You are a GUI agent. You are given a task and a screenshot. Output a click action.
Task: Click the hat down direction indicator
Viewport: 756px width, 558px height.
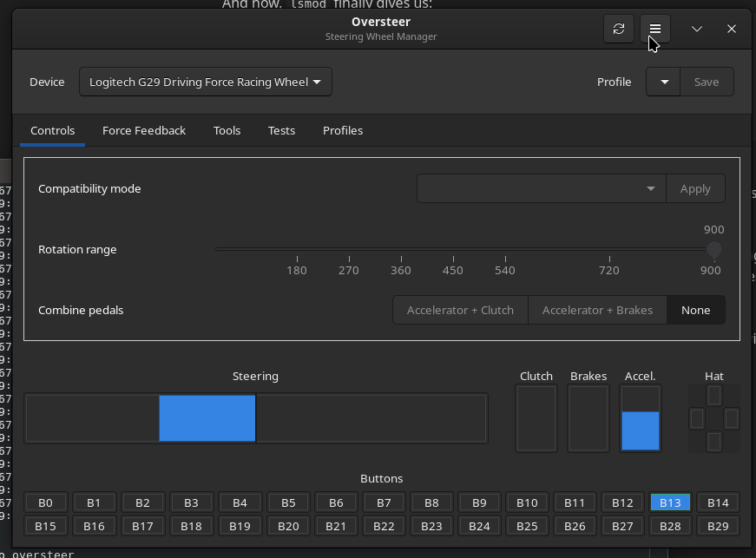tap(714, 442)
